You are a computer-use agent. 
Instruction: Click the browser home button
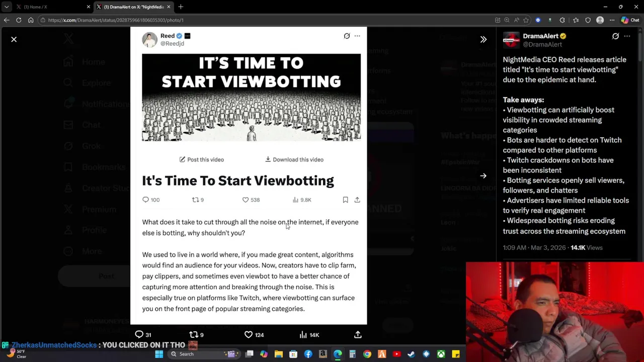(x=31, y=20)
